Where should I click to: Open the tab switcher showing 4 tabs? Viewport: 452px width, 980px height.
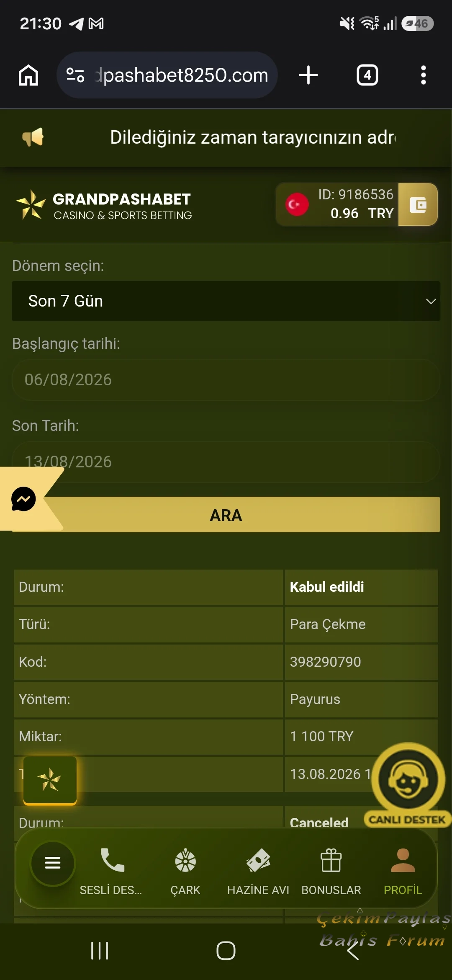(367, 75)
